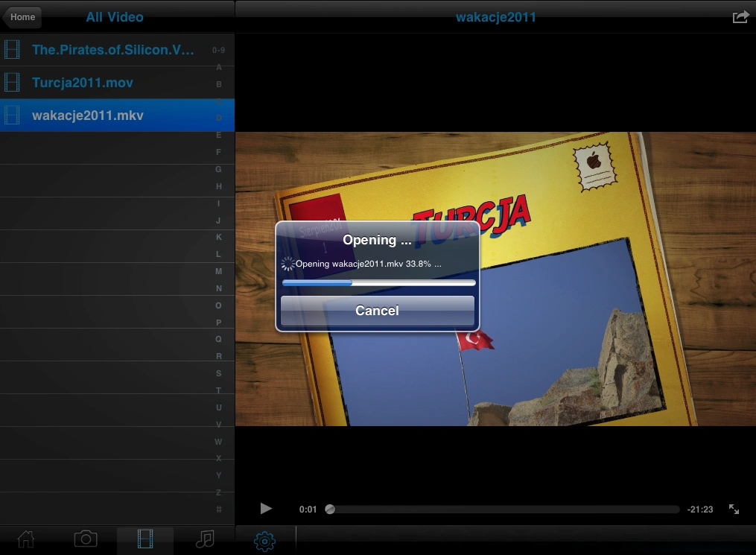Jump to letter W in index
756x555 pixels.
[218, 442]
